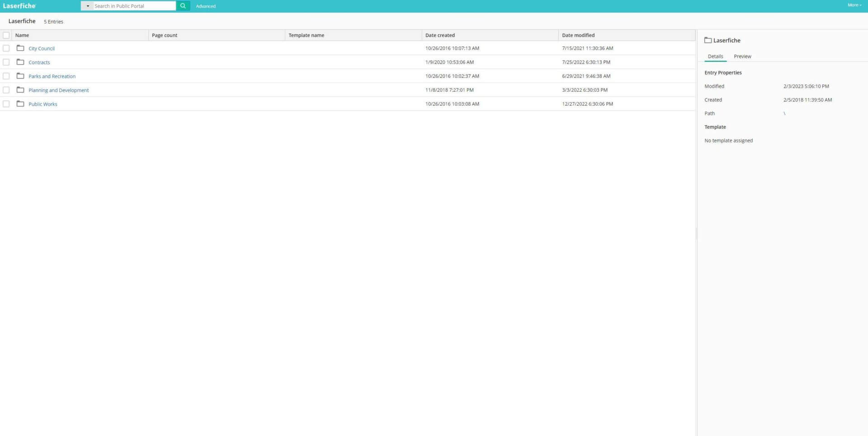Open the Contracts folder link
The height and width of the screenshot is (436, 868).
point(39,62)
